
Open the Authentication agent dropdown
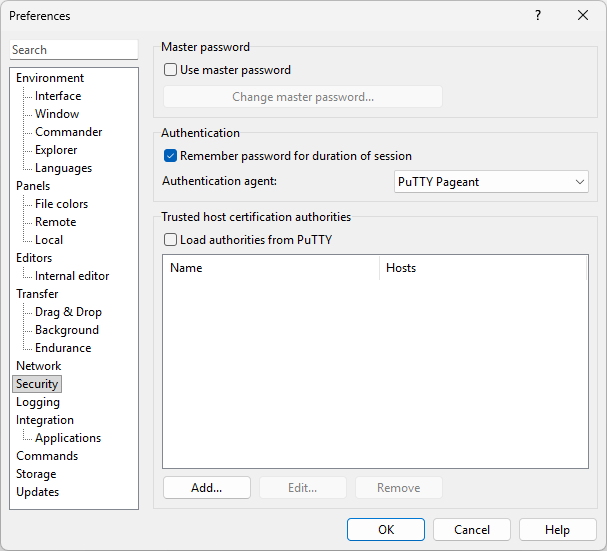point(491,182)
